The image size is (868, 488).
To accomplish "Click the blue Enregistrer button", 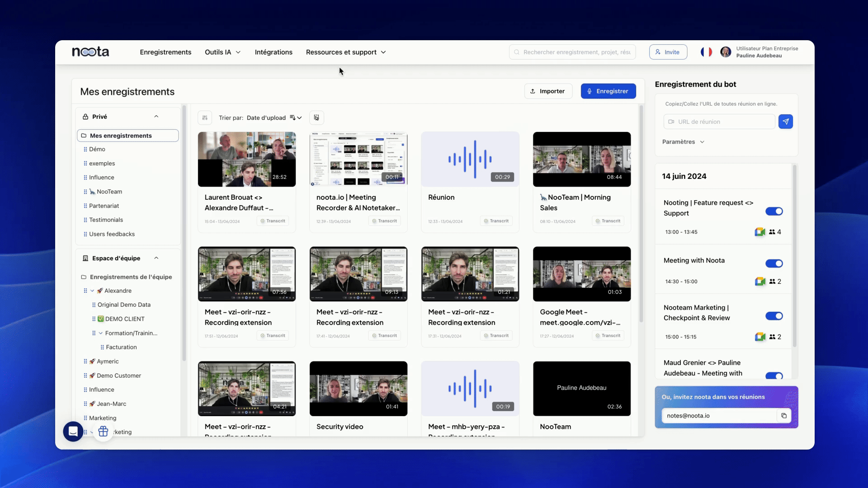I will tap(608, 91).
